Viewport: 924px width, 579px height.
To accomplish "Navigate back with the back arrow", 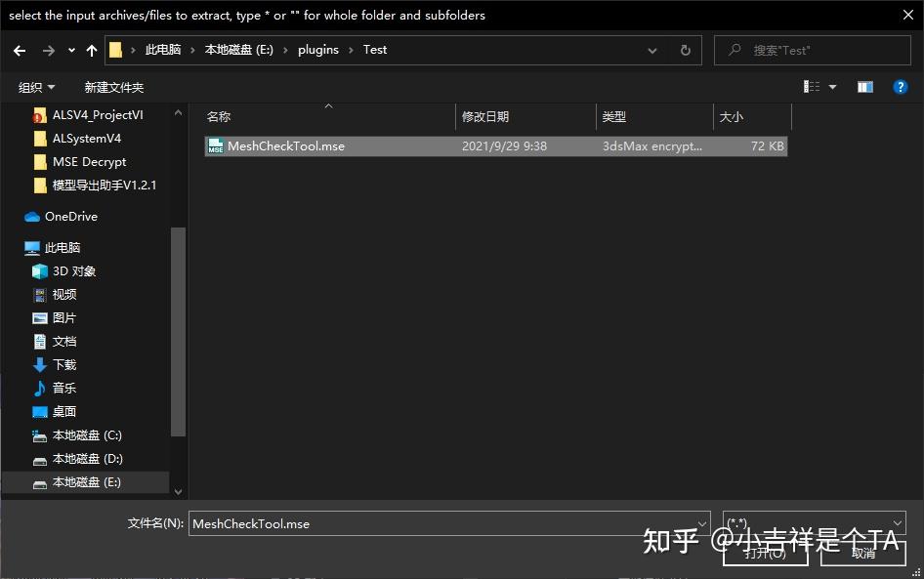I will pos(21,49).
